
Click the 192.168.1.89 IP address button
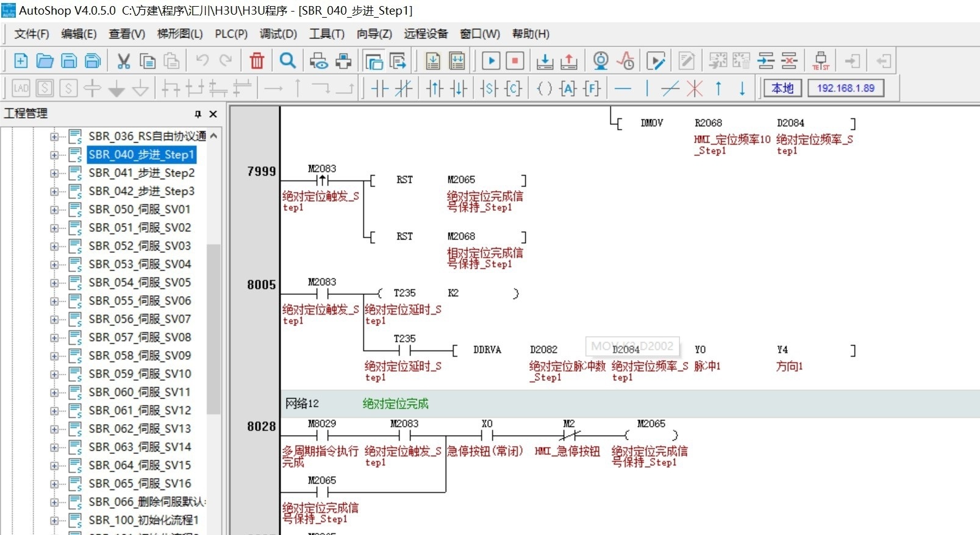[x=846, y=88]
